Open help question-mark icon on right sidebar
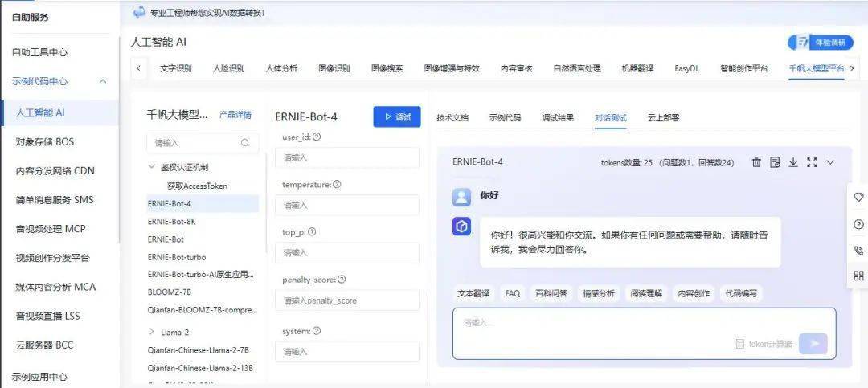Viewport: 868px width, 388px height. point(858,224)
